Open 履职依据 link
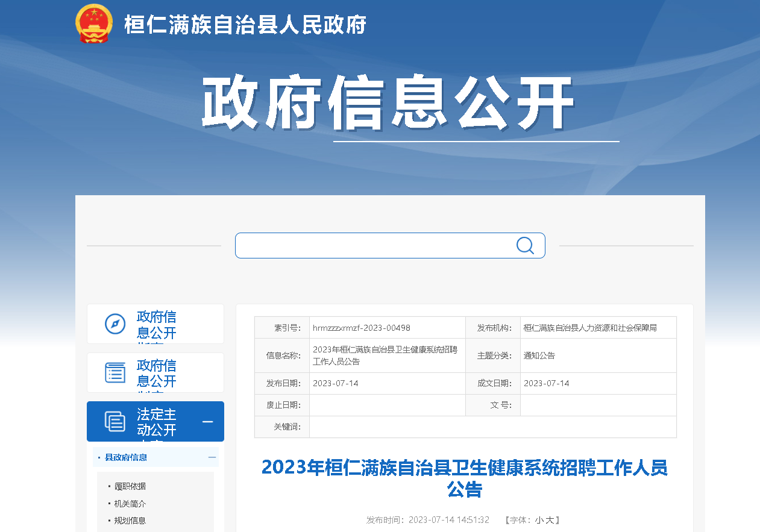Image resolution: width=760 pixels, height=532 pixels. [130, 486]
